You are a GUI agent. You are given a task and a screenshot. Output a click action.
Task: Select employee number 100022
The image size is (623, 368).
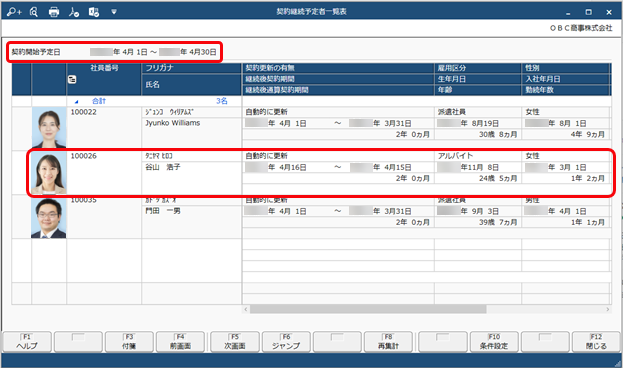point(83,112)
